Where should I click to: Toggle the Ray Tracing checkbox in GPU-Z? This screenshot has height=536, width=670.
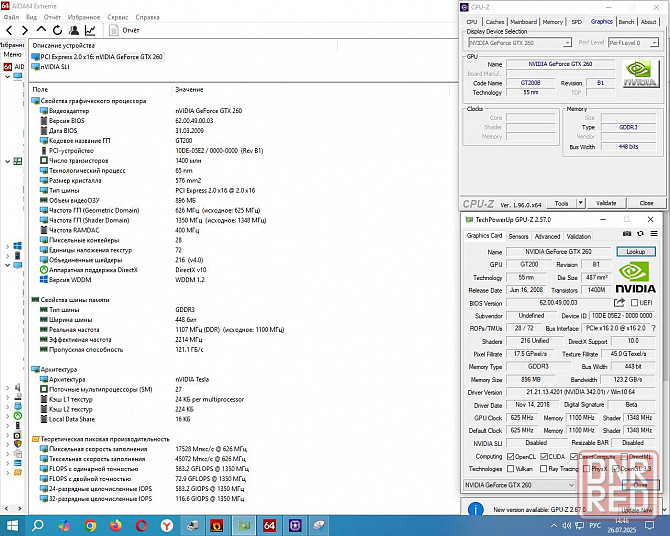click(x=544, y=469)
